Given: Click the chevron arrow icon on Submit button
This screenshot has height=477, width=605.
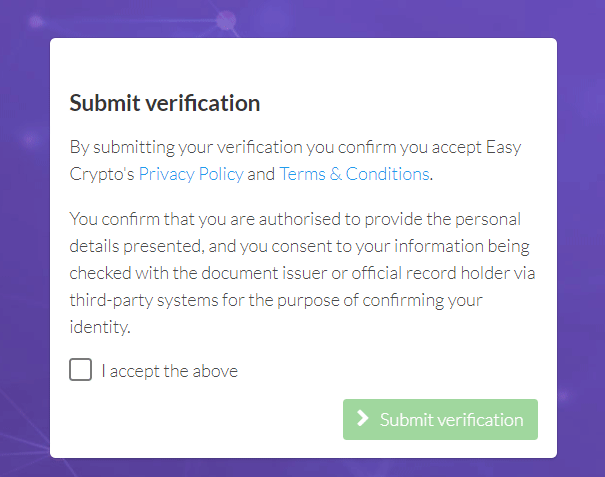Looking at the screenshot, I should pos(363,420).
